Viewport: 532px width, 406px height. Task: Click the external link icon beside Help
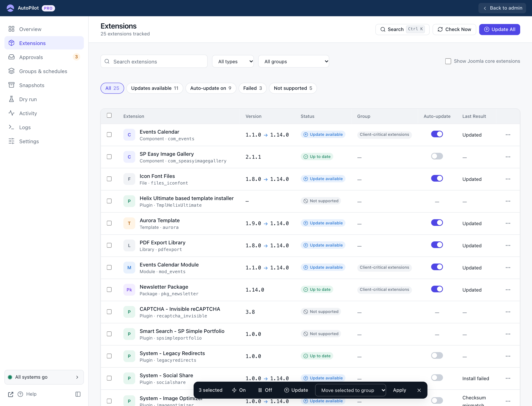(x=11, y=394)
